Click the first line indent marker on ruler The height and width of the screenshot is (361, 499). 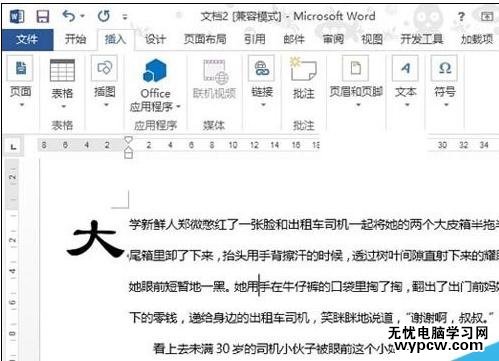click(128, 140)
